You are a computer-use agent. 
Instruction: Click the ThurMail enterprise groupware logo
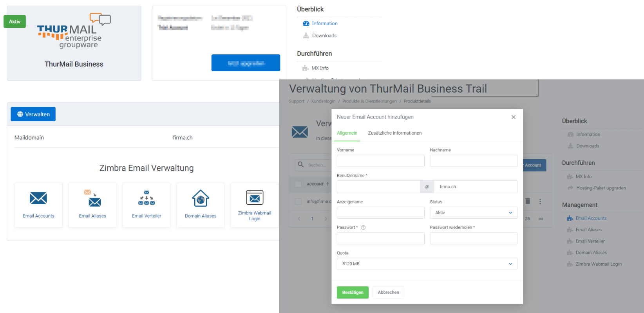(x=74, y=31)
